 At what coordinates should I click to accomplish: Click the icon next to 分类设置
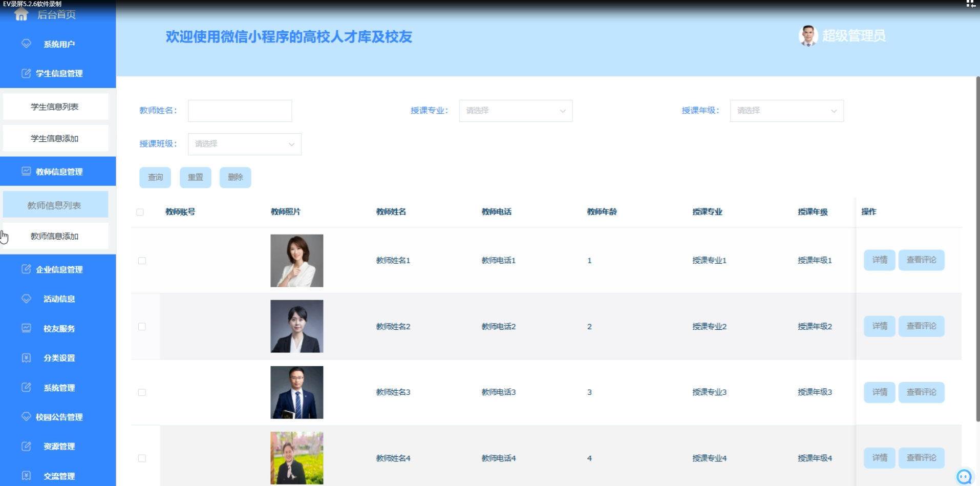26,357
